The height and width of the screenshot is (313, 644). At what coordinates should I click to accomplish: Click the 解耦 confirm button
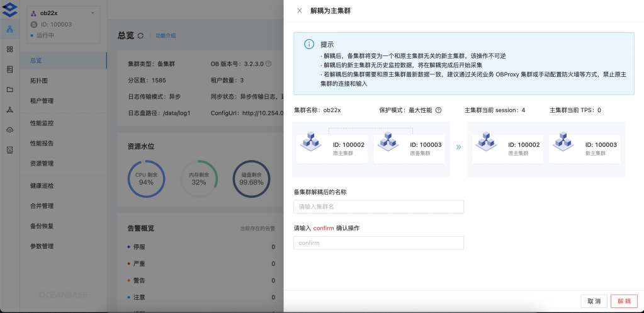(x=624, y=301)
